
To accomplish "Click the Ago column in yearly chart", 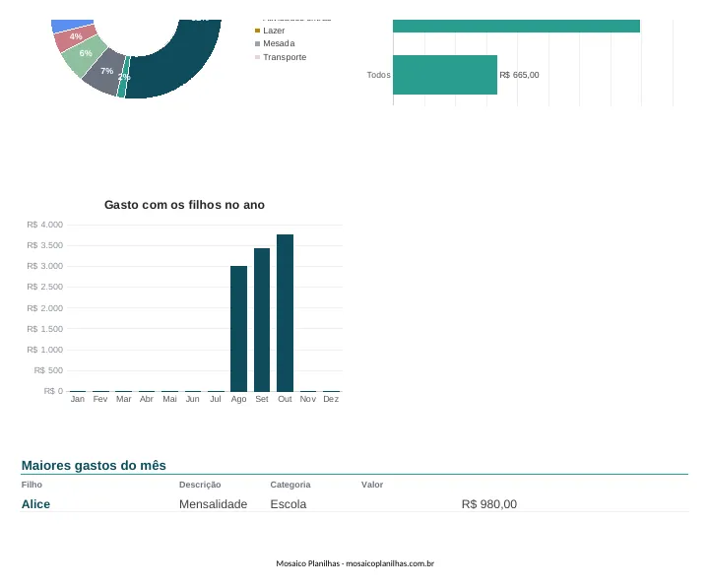I will click(238, 329).
